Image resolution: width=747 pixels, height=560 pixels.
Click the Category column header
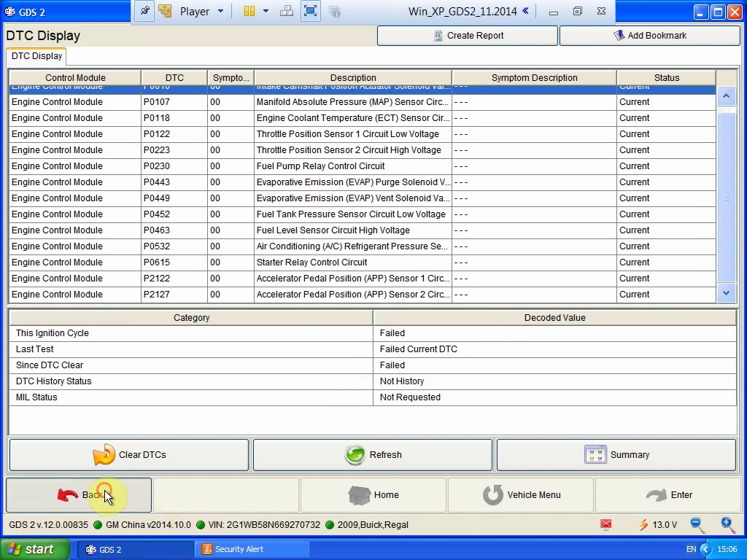[x=191, y=318]
